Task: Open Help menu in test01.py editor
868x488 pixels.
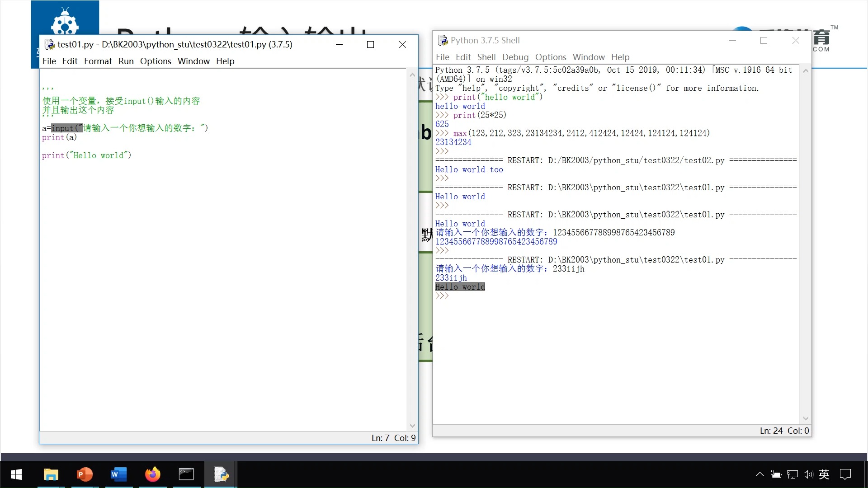Action: [x=225, y=61]
